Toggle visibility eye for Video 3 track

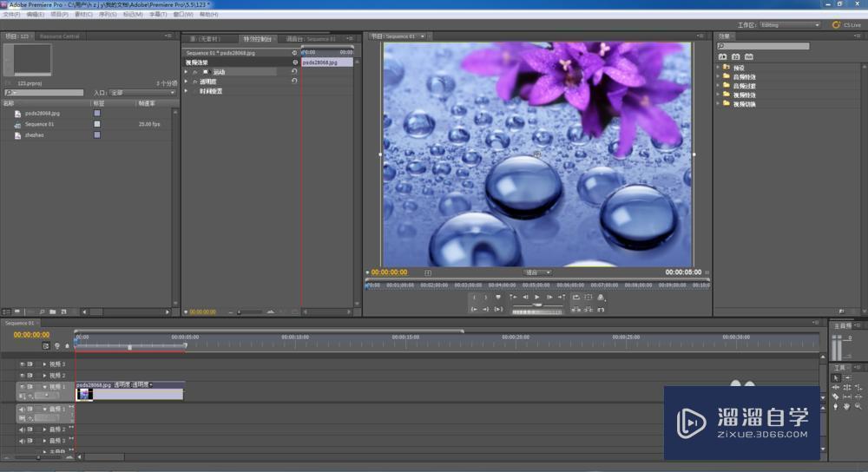coord(23,364)
